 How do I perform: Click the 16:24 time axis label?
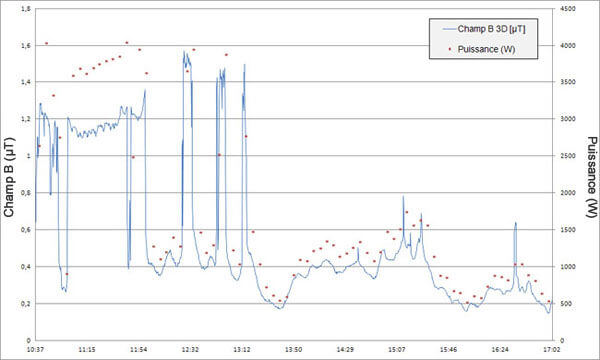click(x=500, y=349)
